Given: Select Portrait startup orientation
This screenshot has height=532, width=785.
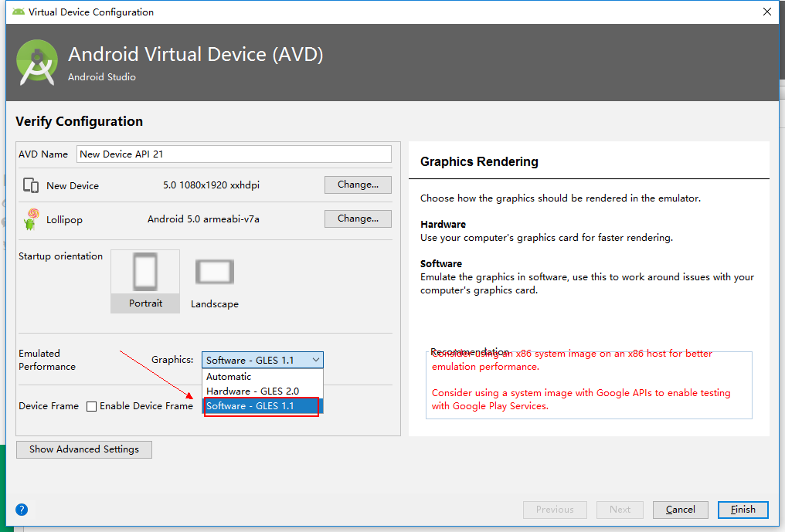Looking at the screenshot, I should tap(145, 281).
